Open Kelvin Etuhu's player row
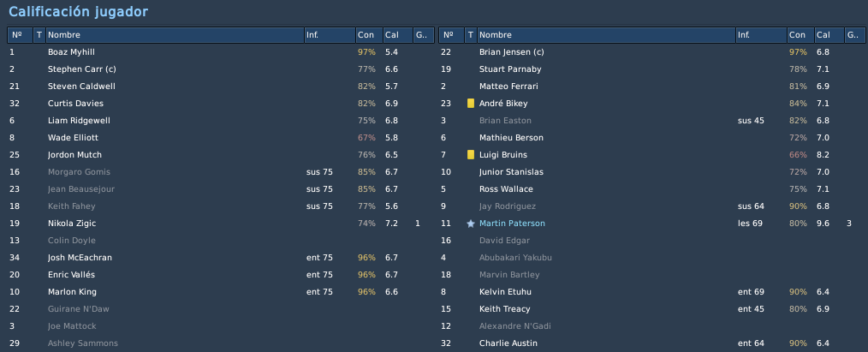Screen dimensions: 868x352 [x=651, y=292]
